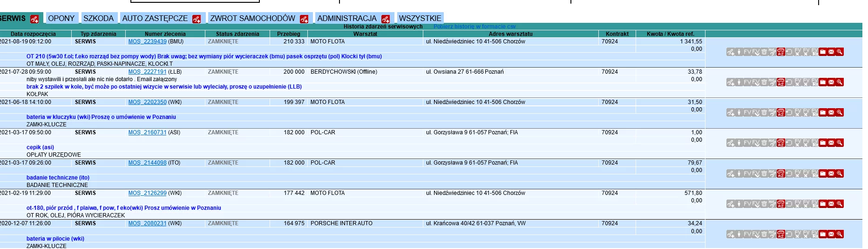Click the add icon next to ADMINISTRACJA
The width and height of the screenshot is (868, 249).
(x=386, y=19)
